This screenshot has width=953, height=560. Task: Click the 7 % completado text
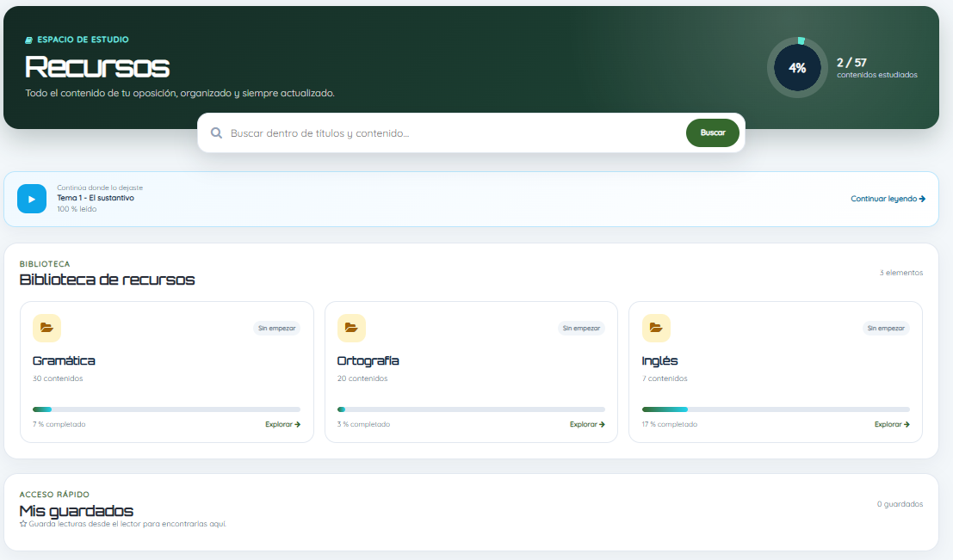click(x=59, y=425)
